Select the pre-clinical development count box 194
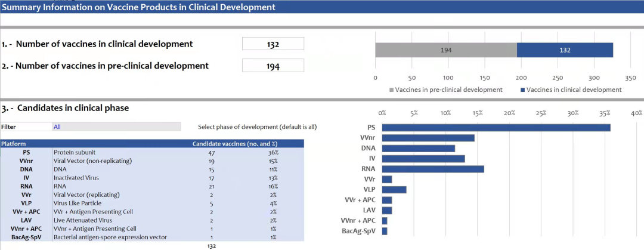644x250 pixels. click(x=273, y=66)
